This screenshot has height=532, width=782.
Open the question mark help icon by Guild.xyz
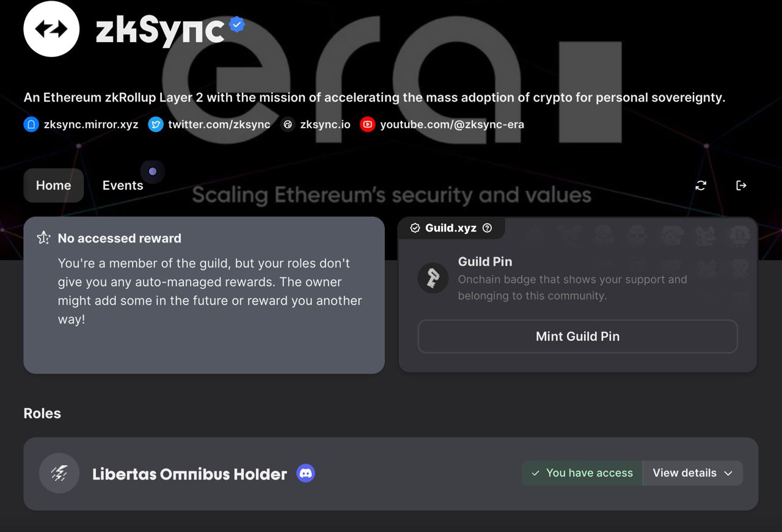pos(487,228)
